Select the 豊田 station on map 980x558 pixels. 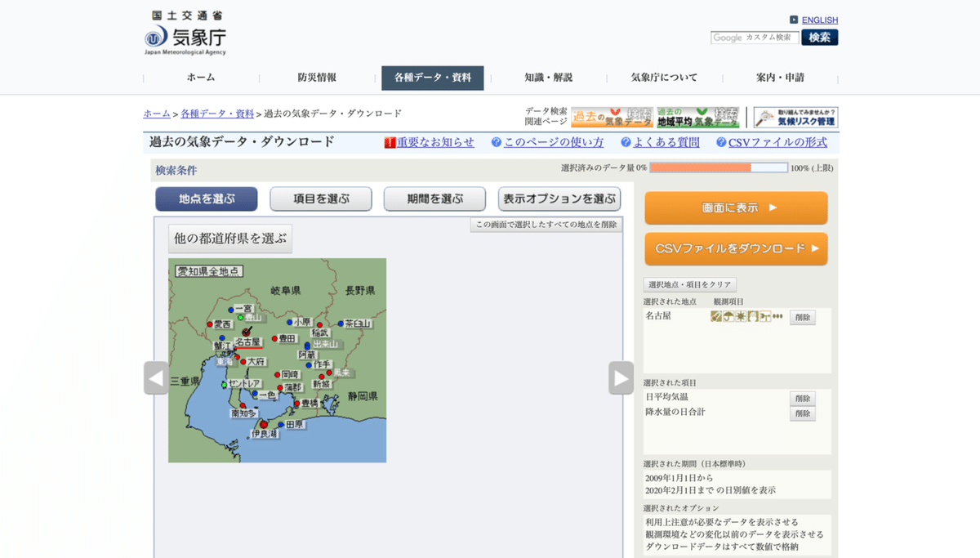tap(274, 338)
